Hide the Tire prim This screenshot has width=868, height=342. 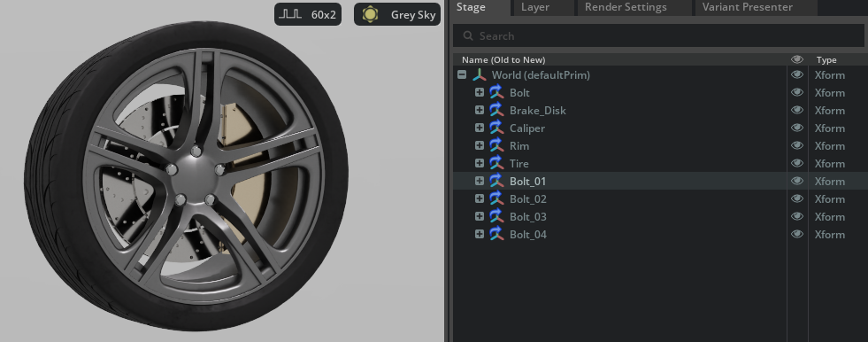click(x=797, y=164)
